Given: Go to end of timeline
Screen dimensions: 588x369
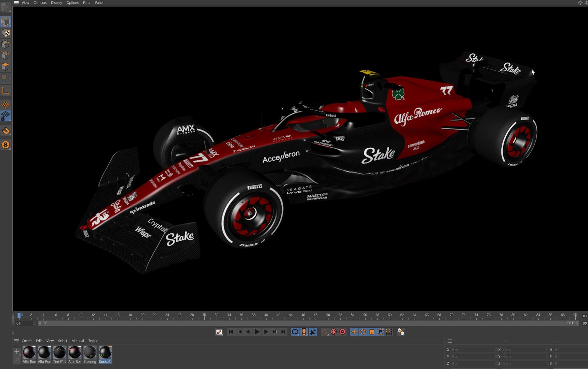Looking at the screenshot, I should click(x=283, y=332).
